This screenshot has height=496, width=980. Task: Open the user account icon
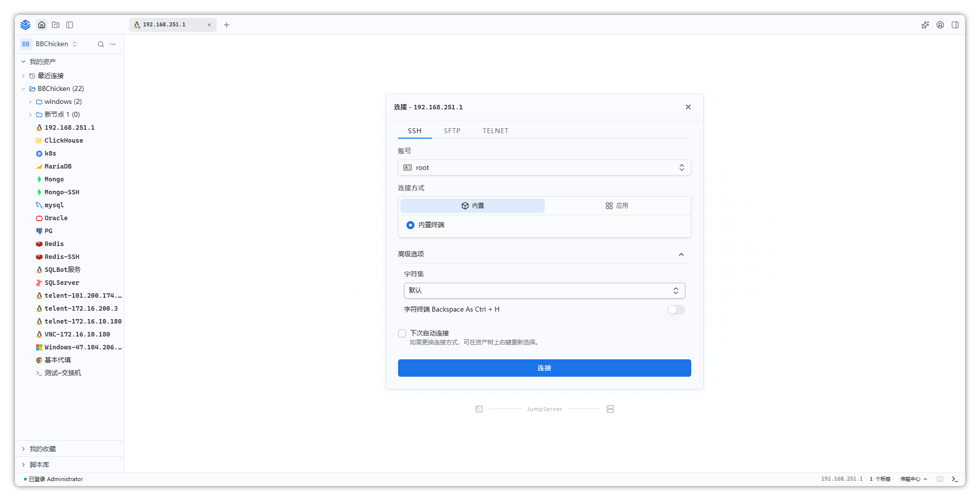(940, 25)
